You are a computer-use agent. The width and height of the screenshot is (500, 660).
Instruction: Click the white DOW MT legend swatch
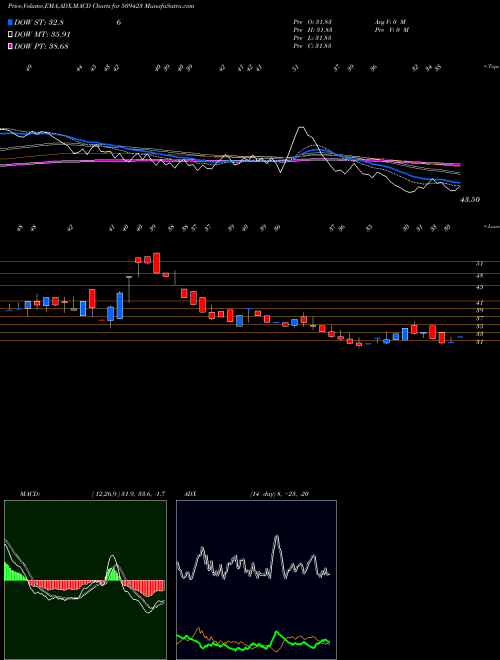click(x=10, y=35)
